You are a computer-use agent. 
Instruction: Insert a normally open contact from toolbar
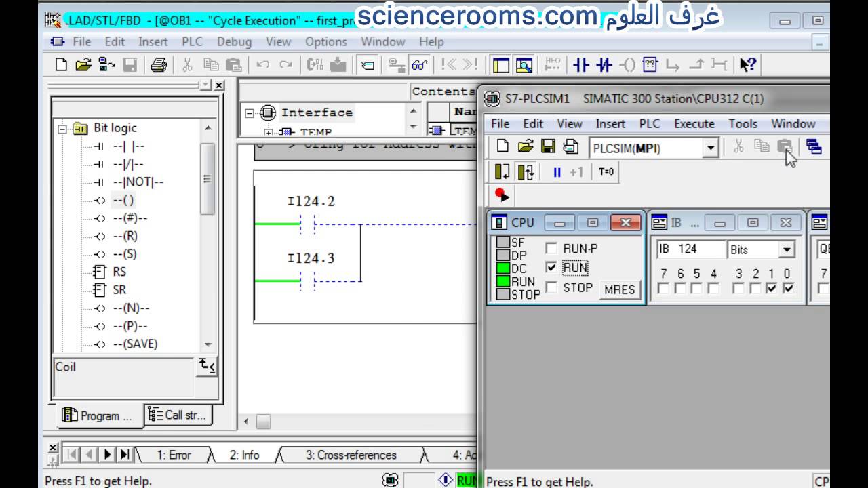coord(581,65)
